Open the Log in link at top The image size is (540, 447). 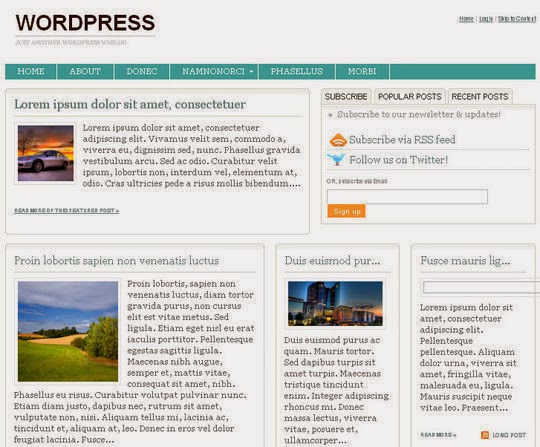[x=486, y=19]
